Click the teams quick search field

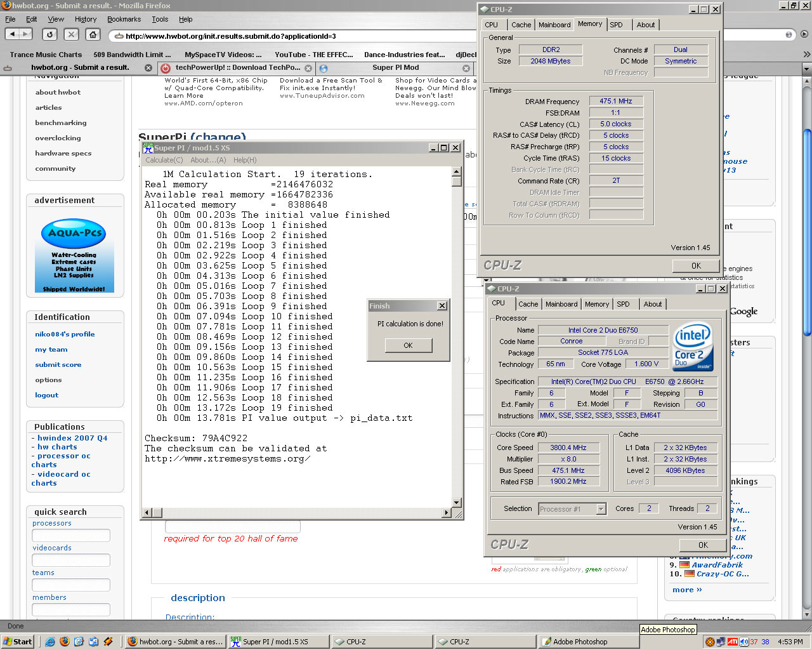[71, 585]
